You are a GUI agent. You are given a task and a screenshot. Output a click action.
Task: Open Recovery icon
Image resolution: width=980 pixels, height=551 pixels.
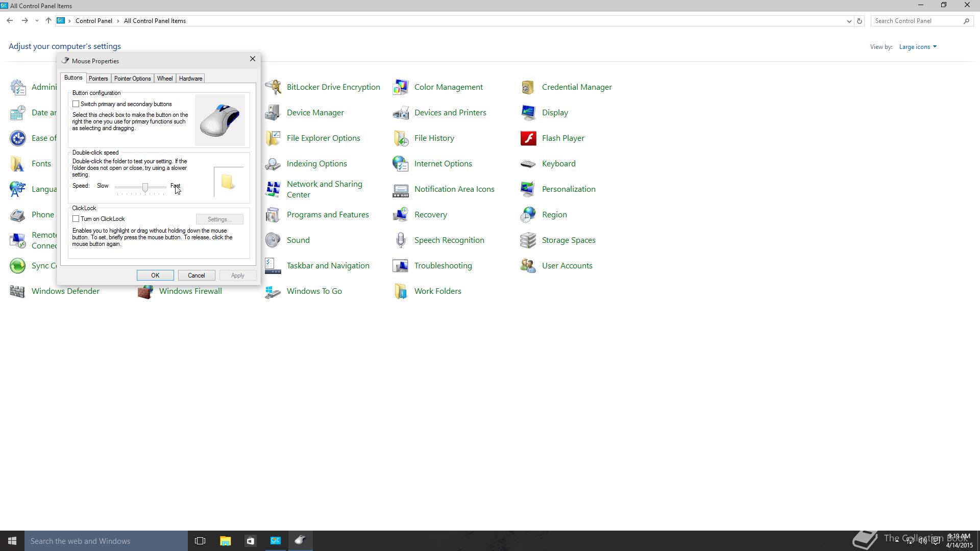coord(401,215)
